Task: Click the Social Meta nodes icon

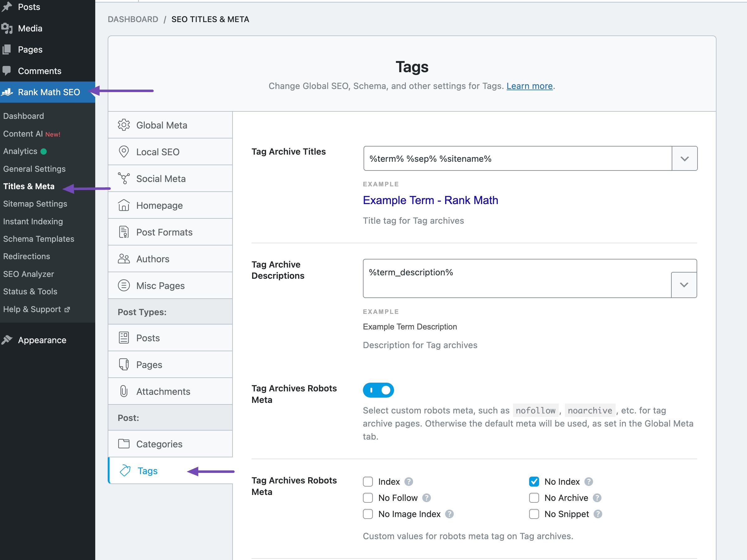Action: click(x=124, y=178)
